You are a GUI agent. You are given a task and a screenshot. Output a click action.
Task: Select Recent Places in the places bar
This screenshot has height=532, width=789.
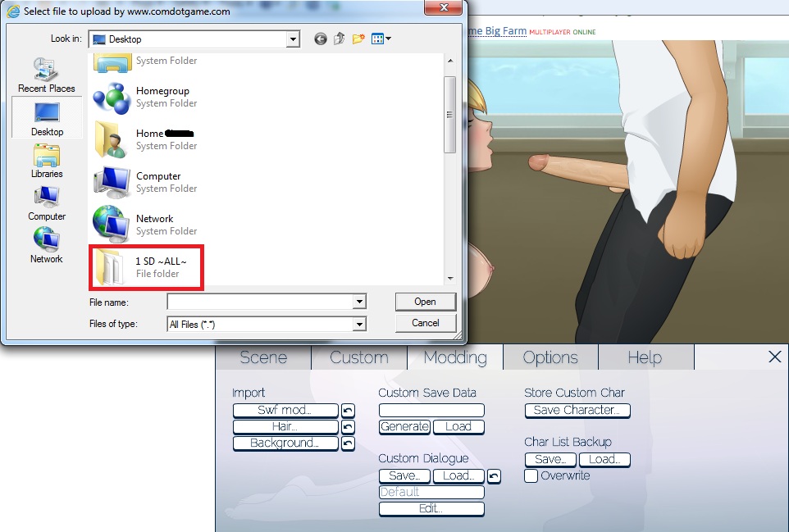click(x=47, y=75)
